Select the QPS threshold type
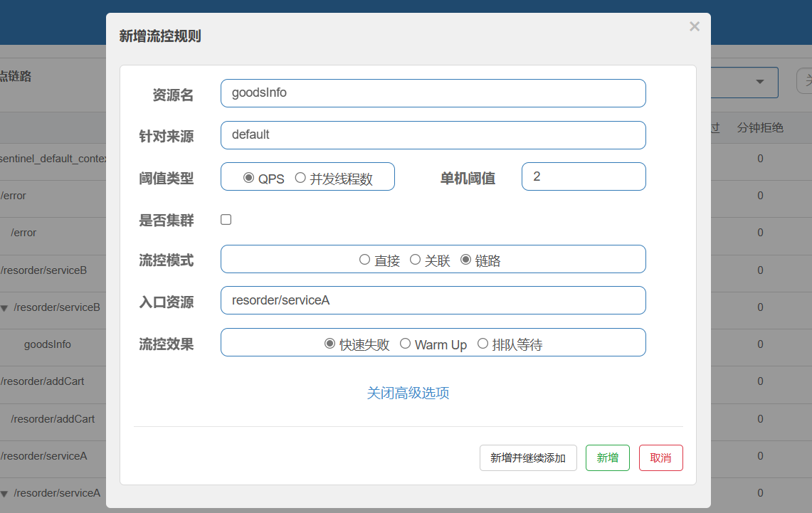The image size is (812, 513). pos(248,178)
